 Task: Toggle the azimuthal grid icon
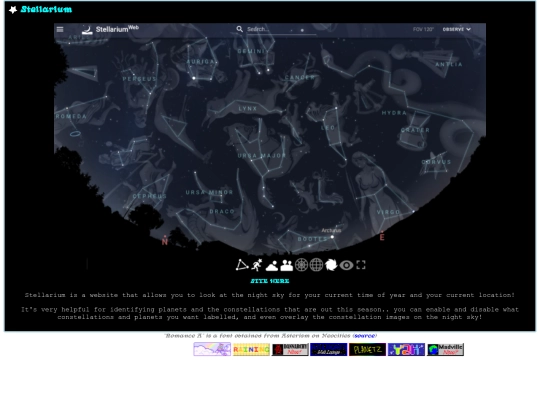(301, 265)
